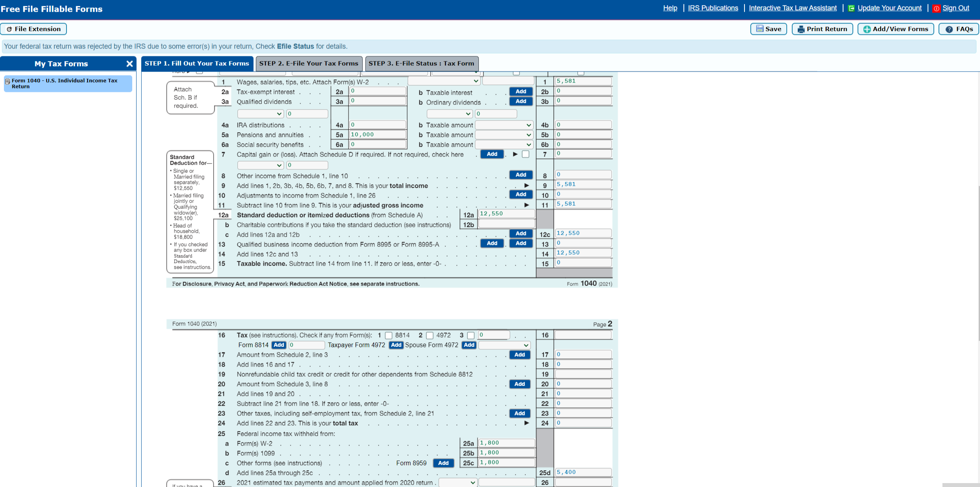Screen dimensions: 980x487
Task: Click Add for adjustments to income line 10
Action: [x=521, y=194]
